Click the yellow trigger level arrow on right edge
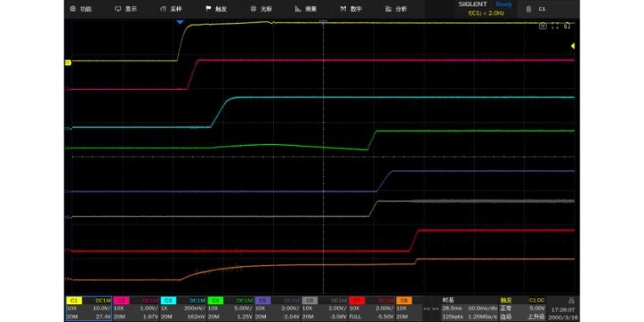Screen dimensions: 644x322 pyautogui.click(x=573, y=46)
